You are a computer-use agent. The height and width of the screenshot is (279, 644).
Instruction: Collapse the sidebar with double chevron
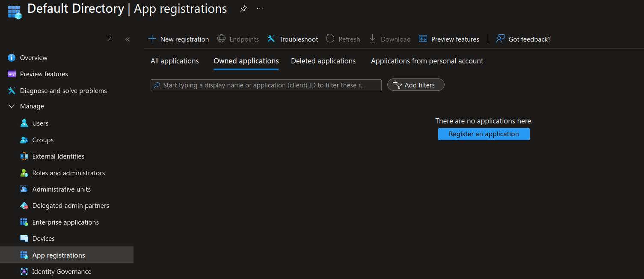(x=127, y=39)
